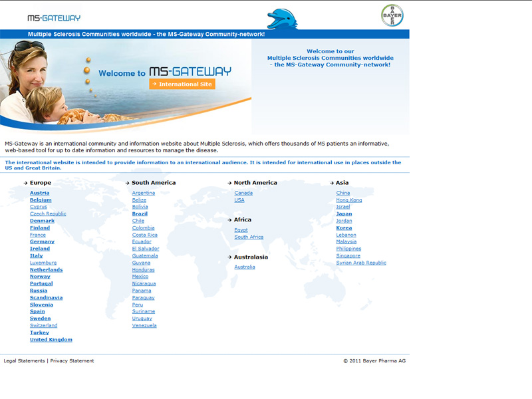The height and width of the screenshot is (399, 532).
Task: Open the Japan link
Action: point(344,213)
